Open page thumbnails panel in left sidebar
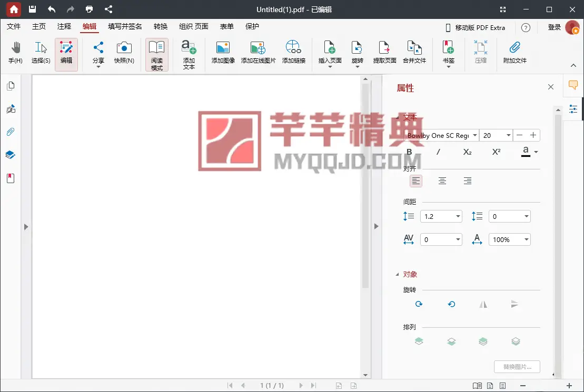 tap(11, 86)
